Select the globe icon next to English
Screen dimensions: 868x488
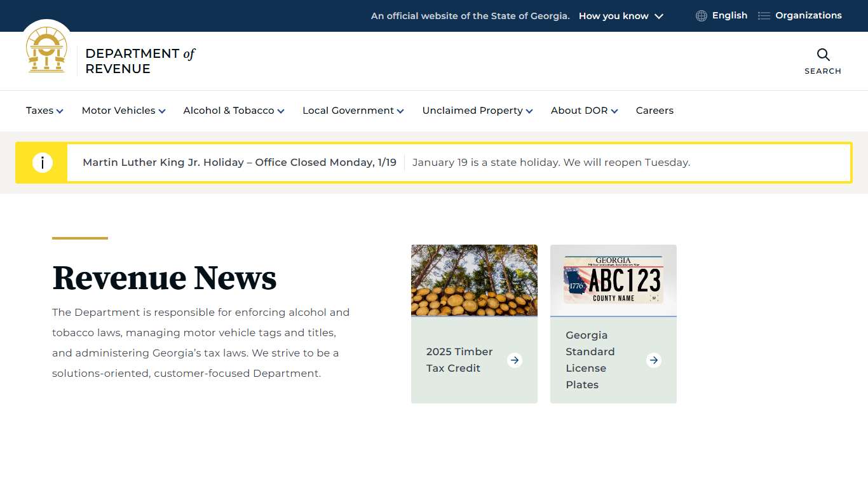coord(700,15)
